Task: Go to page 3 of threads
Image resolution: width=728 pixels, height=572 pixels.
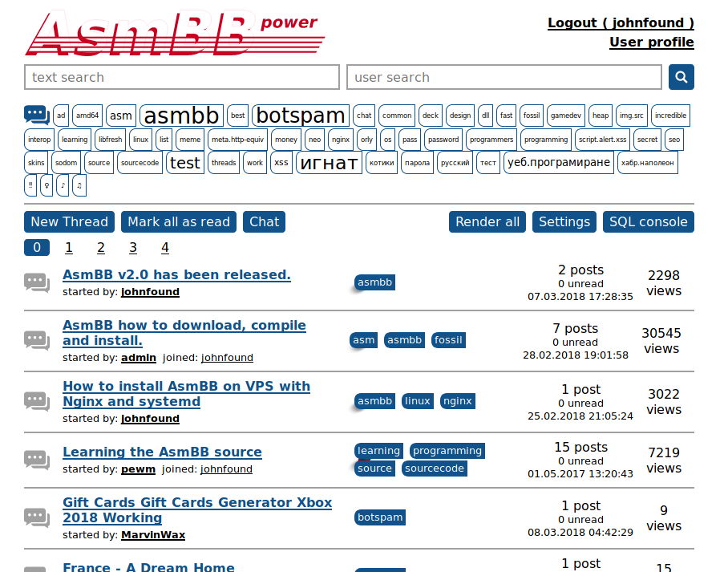Action: coord(133,247)
